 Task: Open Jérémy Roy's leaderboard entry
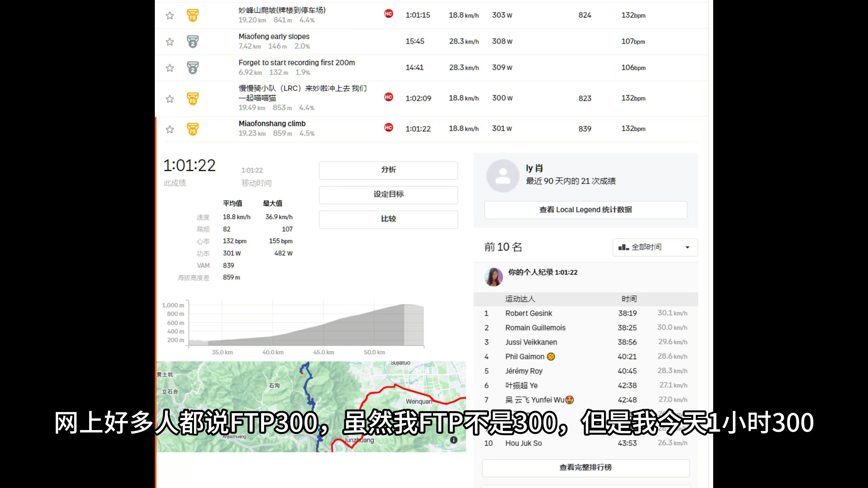pos(524,371)
